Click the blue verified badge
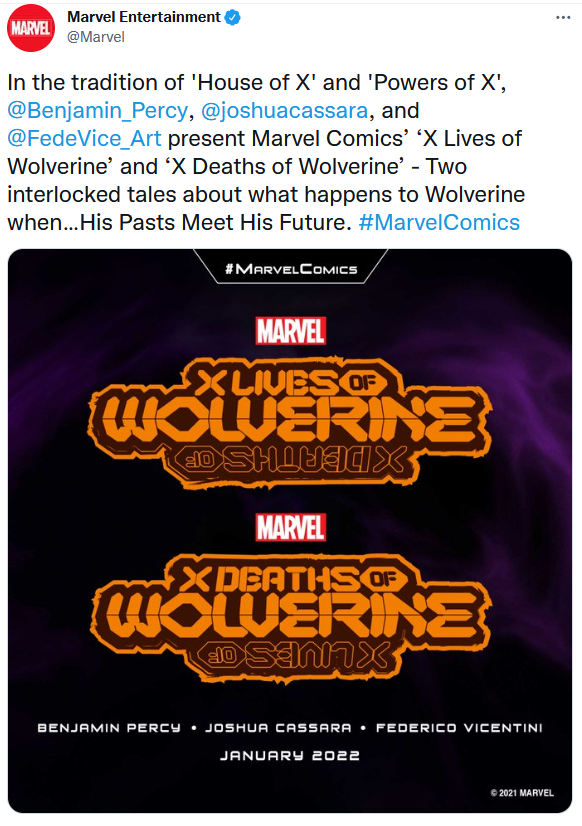This screenshot has width=582, height=826. 233,17
